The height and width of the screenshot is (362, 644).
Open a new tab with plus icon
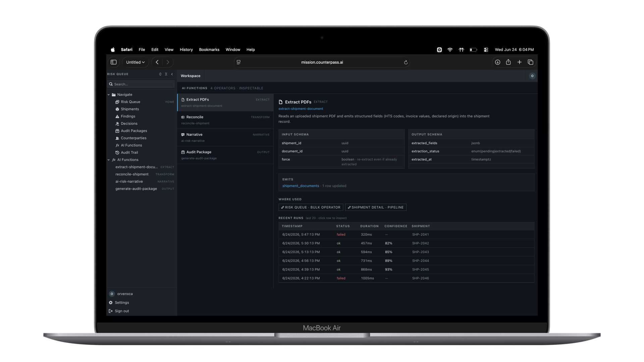pos(519,62)
